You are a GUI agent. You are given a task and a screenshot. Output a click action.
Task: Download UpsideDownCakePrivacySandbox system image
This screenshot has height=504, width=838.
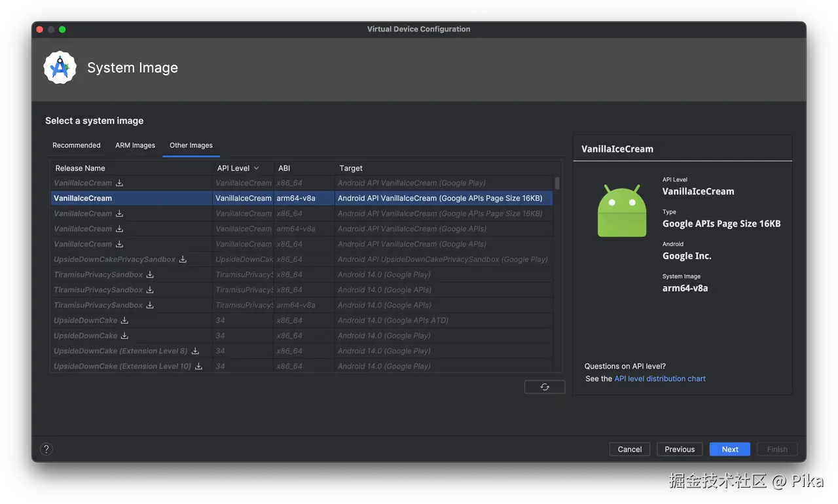click(183, 259)
